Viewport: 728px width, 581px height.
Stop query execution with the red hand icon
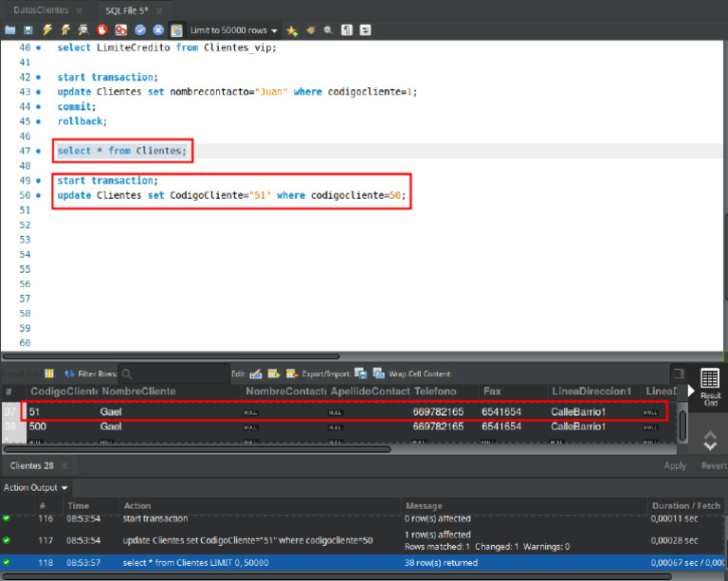[101, 30]
